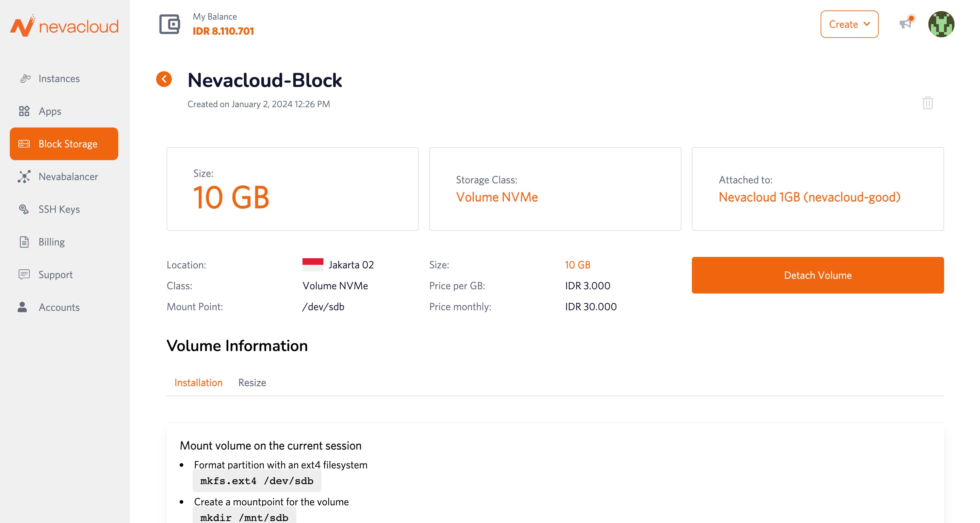Click the wallet balance icon

click(169, 25)
